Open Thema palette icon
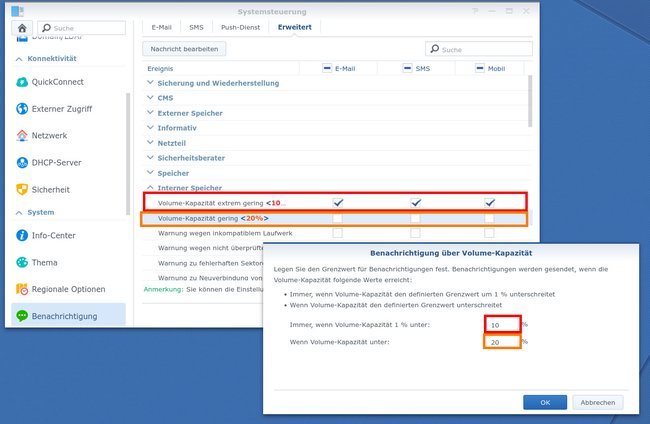This screenshot has height=424, width=650. pos(22,262)
